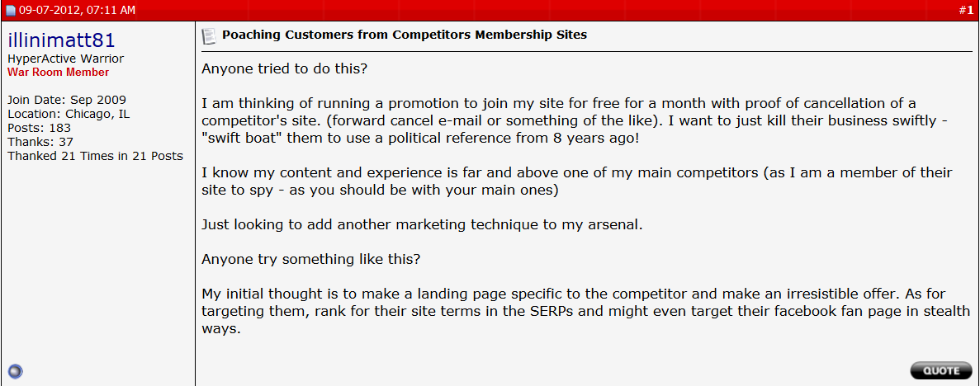
Task: Open illinimatt81's user profile
Action: point(61,40)
